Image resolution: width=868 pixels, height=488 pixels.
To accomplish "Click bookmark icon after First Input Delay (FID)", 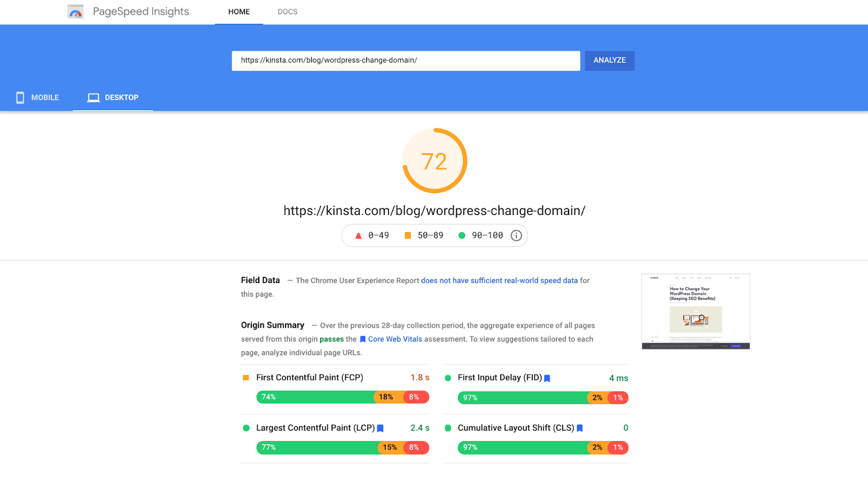I will tap(547, 378).
